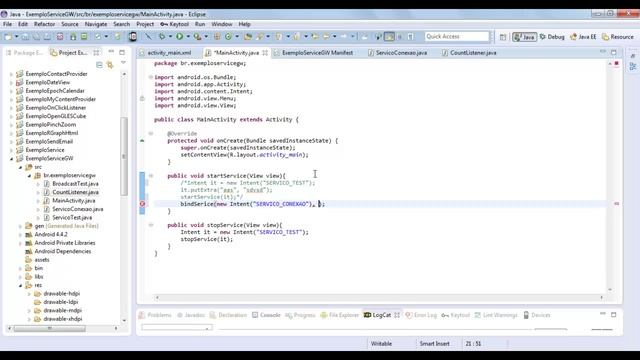Click the LogCat filter field

coord(177,327)
